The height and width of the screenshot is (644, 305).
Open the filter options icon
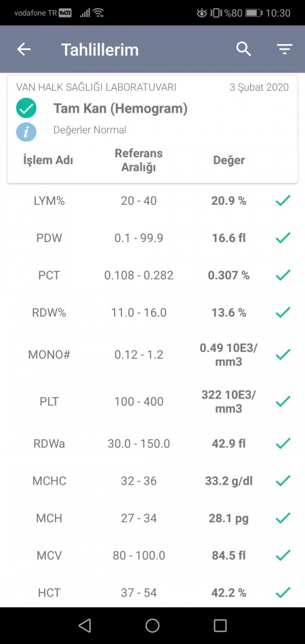coord(284,49)
